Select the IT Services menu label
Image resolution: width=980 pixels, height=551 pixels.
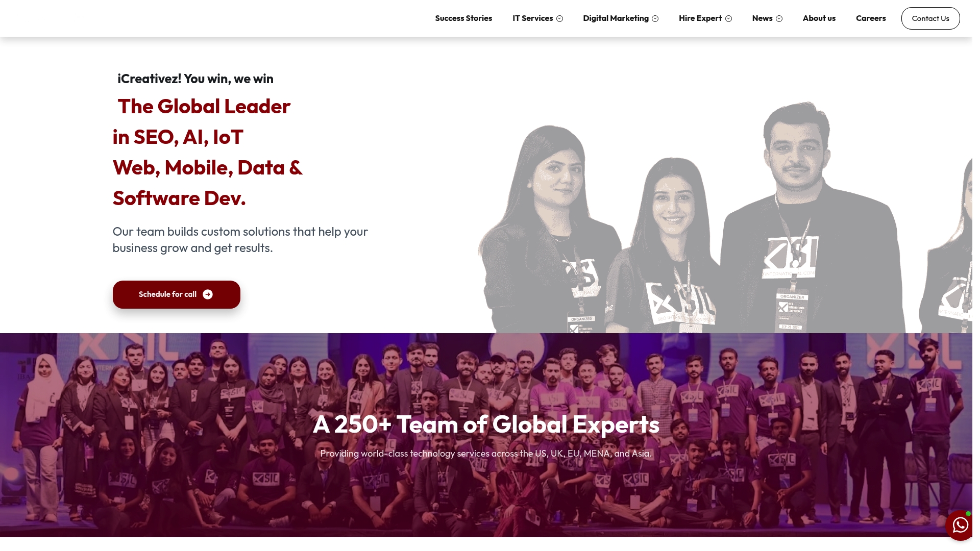[532, 18]
